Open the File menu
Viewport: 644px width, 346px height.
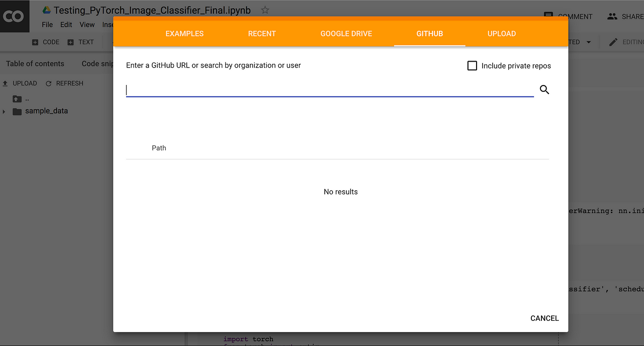click(47, 25)
